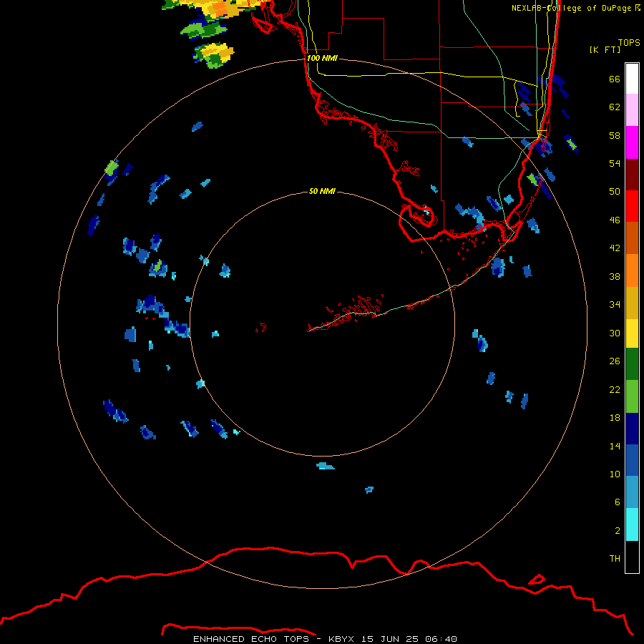Click the NEXLAB-College of DuPage label

571,8
